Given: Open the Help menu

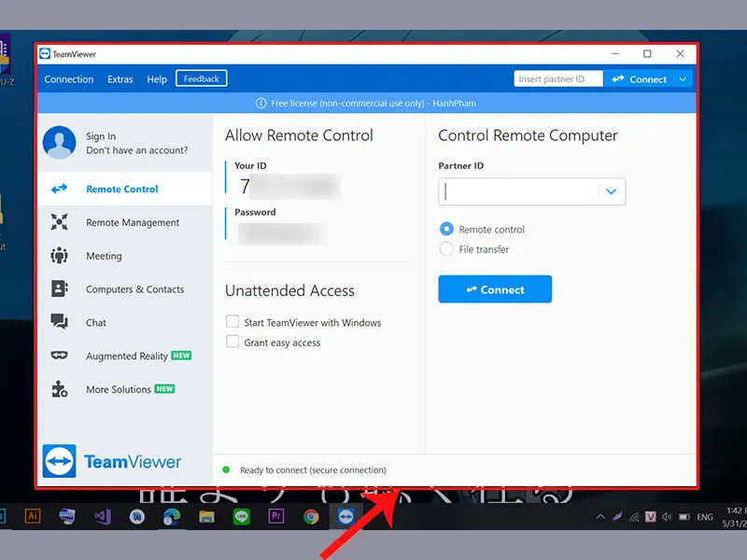Looking at the screenshot, I should tap(156, 79).
